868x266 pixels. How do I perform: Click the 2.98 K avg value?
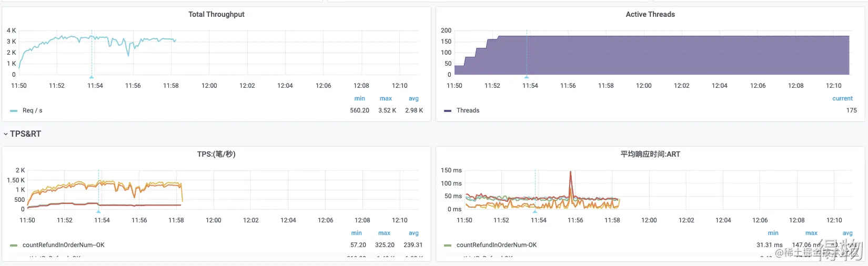click(414, 110)
